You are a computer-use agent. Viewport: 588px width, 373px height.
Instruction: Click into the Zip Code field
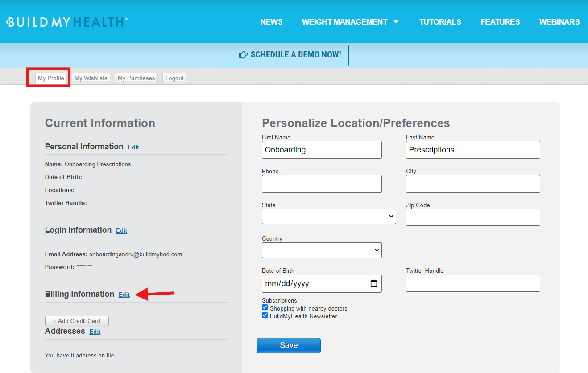point(473,217)
